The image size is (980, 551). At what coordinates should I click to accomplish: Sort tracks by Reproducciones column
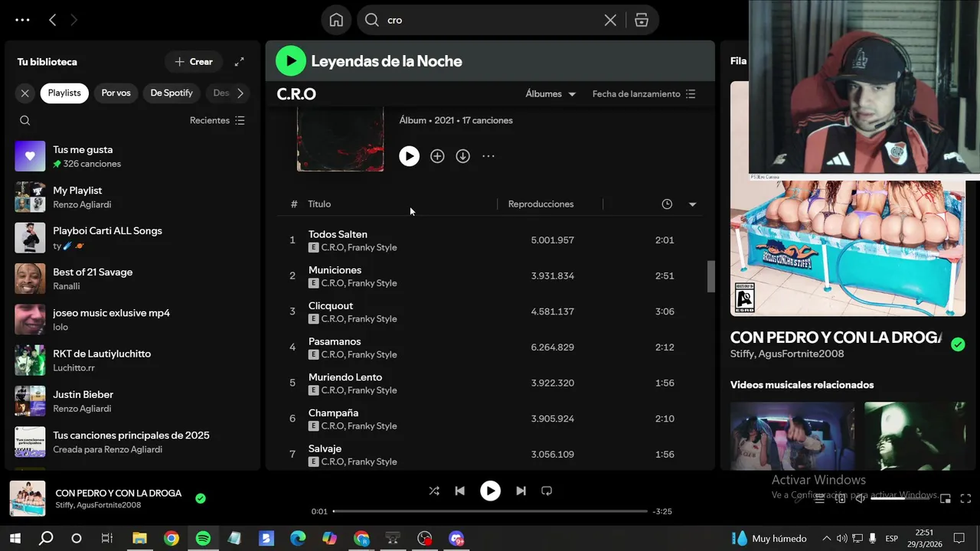tap(541, 204)
